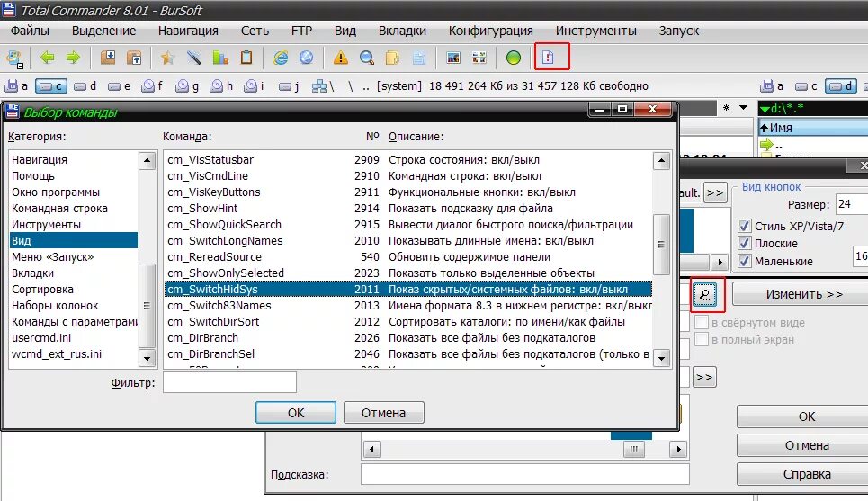Toggle the Плоские checkbox

click(x=745, y=243)
